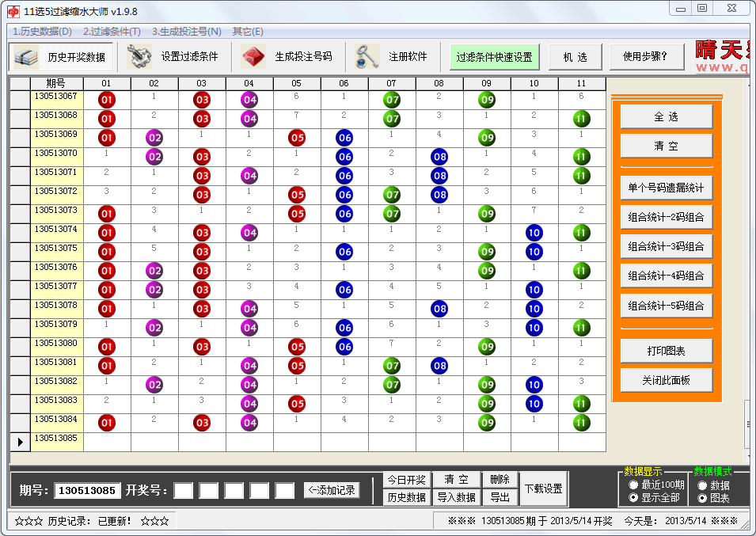This screenshot has width=756, height=536.
Task: Click the <-添加记录 button
Action: click(332, 490)
